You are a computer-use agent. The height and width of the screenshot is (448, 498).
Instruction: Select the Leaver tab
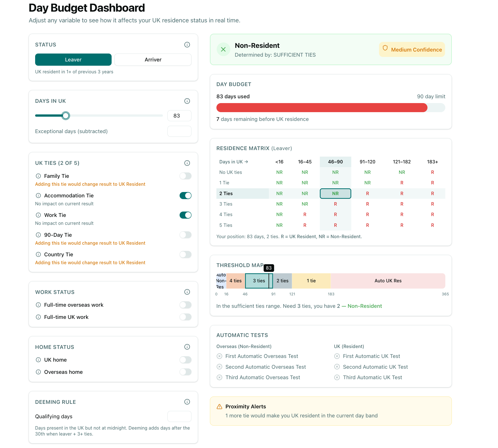73,59
